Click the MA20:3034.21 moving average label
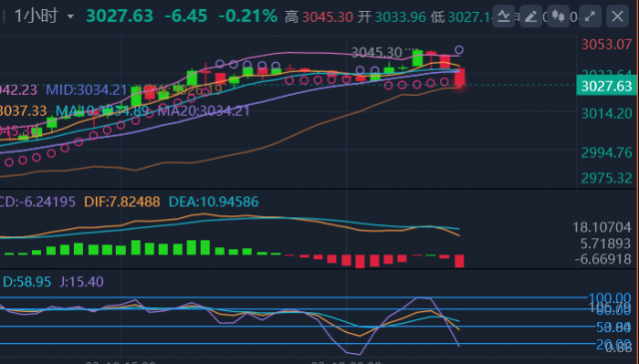This screenshot has width=639, height=364. click(204, 111)
